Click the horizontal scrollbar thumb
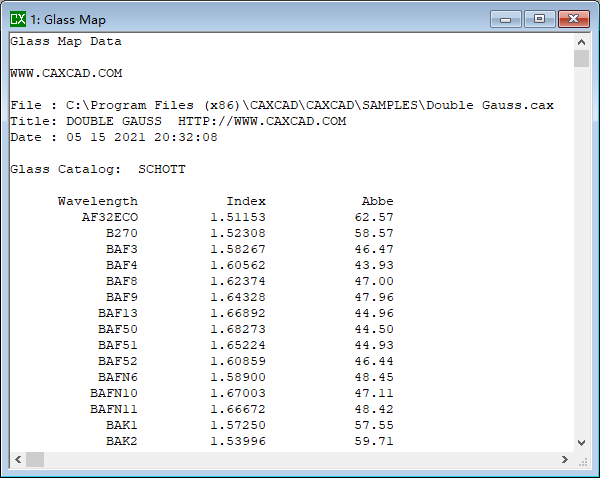 [35, 459]
